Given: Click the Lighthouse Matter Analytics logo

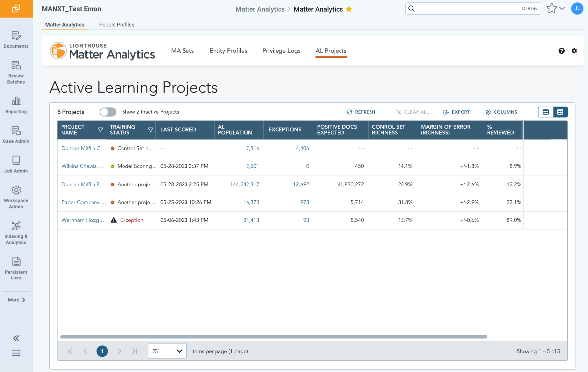Looking at the screenshot, I should [x=102, y=51].
